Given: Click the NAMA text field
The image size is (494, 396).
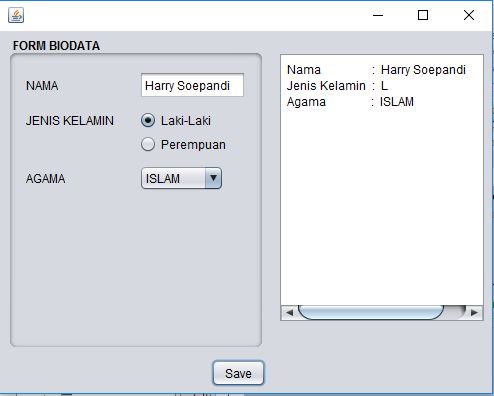Looking at the screenshot, I should [192, 85].
